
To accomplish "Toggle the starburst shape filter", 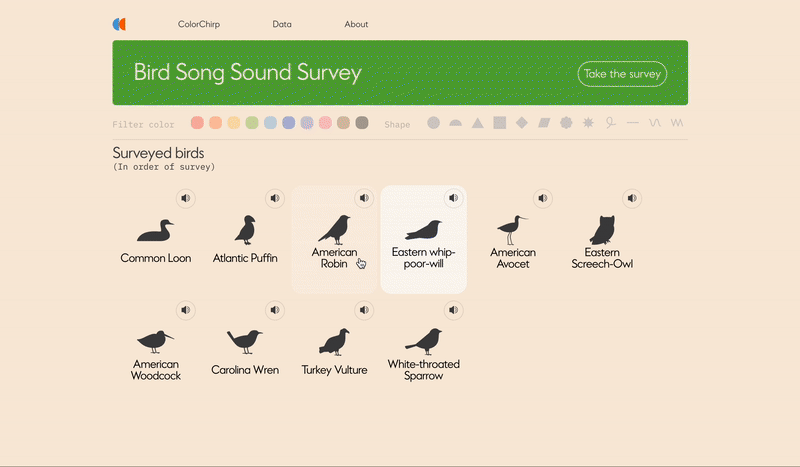I will (x=588, y=123).
